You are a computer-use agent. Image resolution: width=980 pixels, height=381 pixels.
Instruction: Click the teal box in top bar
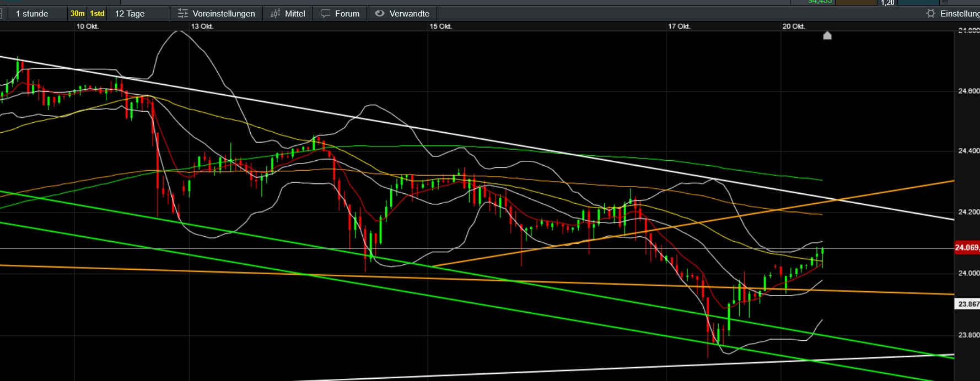[918, 2]
